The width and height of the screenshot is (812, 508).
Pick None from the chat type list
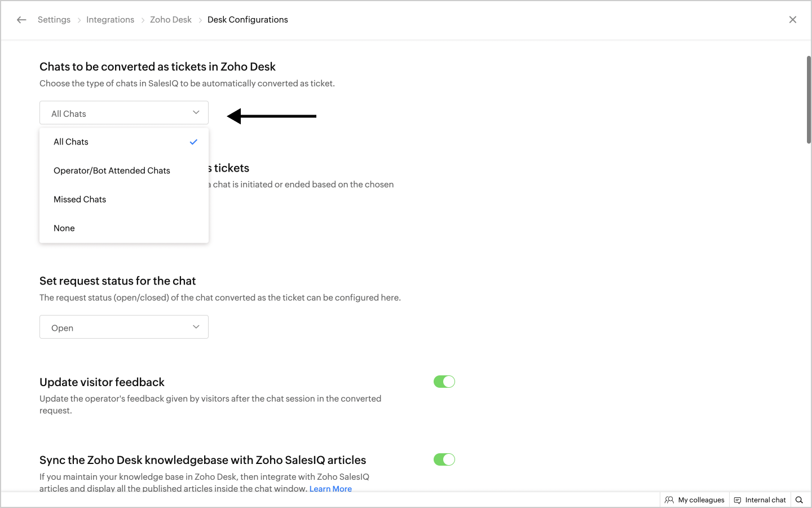coord(64,229)
